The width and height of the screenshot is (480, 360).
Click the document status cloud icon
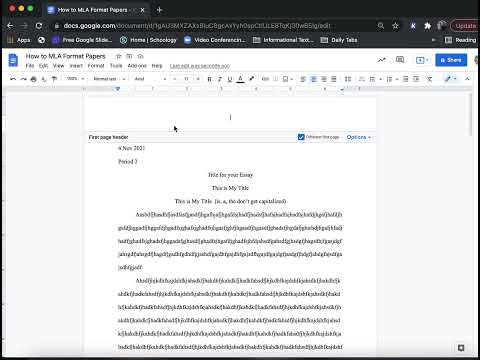tap(141, 56)
